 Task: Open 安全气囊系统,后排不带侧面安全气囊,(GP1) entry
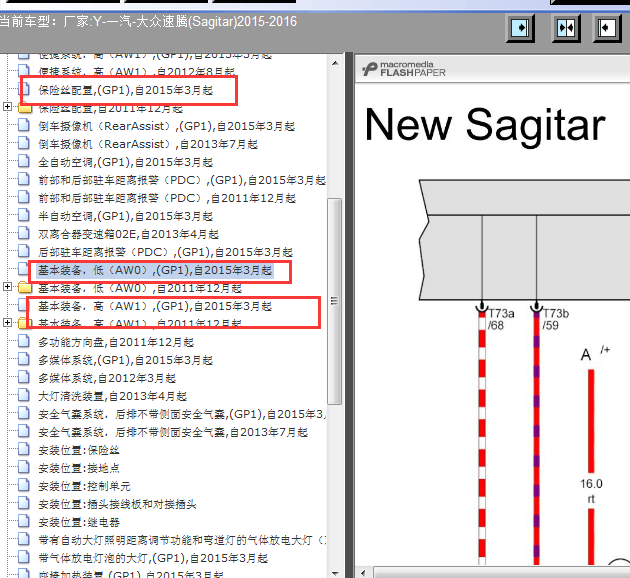click(182, 414)
